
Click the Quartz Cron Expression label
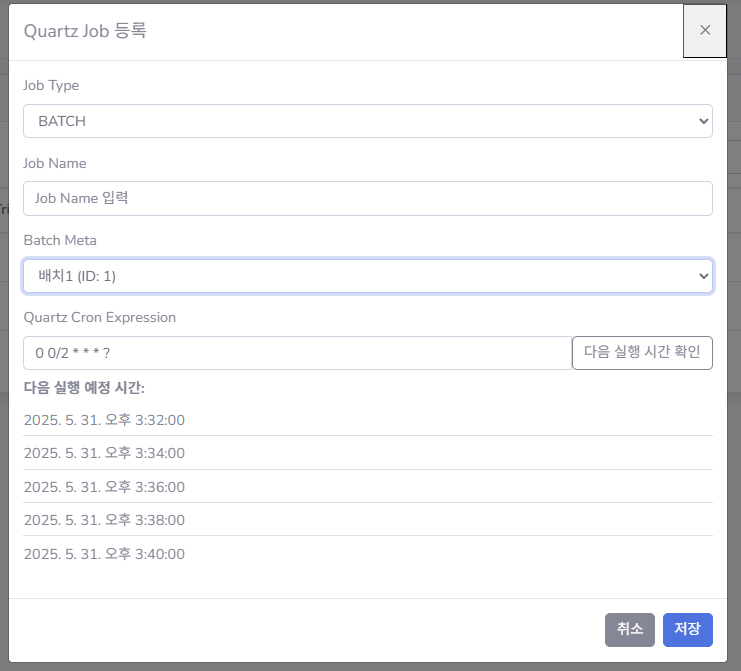[100, 317]
